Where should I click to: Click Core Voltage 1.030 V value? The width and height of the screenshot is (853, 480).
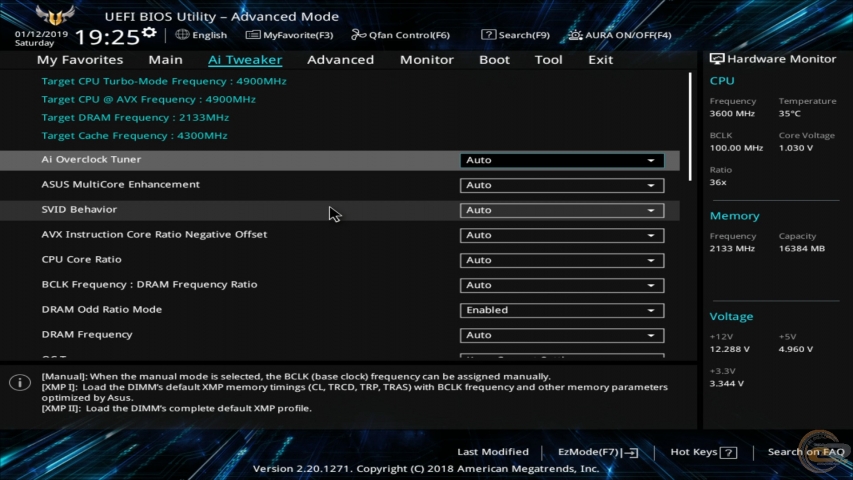pyautogui.click(x=795, y=148)
